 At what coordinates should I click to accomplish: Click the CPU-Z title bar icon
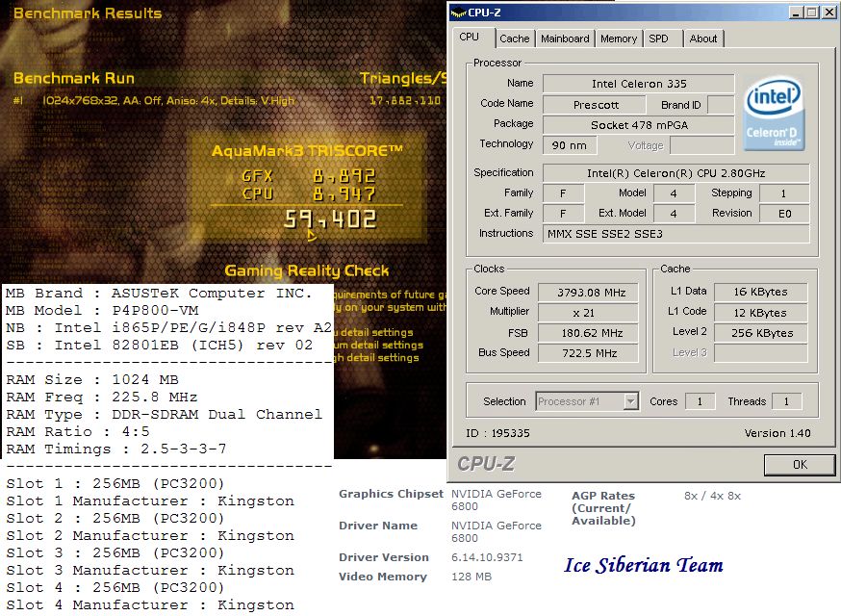tap(459, 13)
